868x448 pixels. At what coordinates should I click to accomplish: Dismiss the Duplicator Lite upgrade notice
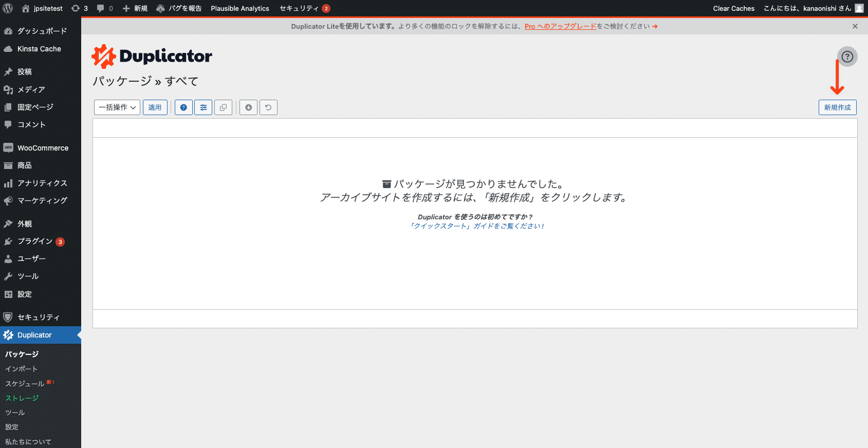pos(855,26)
